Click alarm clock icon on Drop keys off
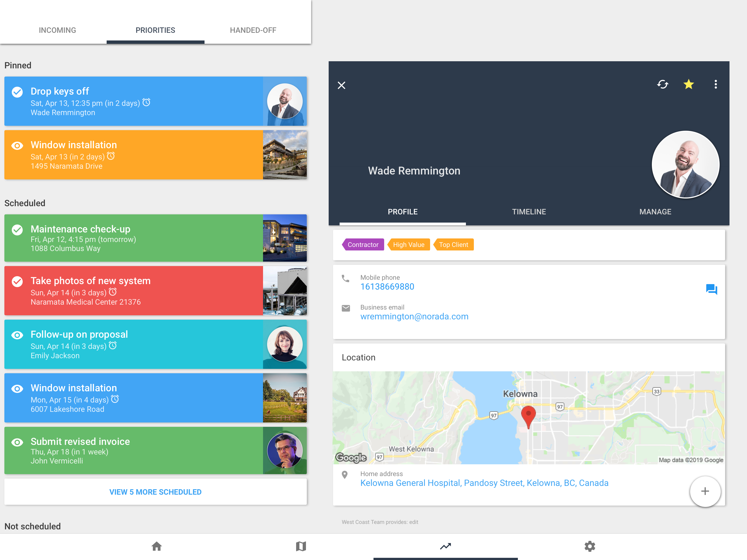Screen dimensions: 747x560 (146, 102)
